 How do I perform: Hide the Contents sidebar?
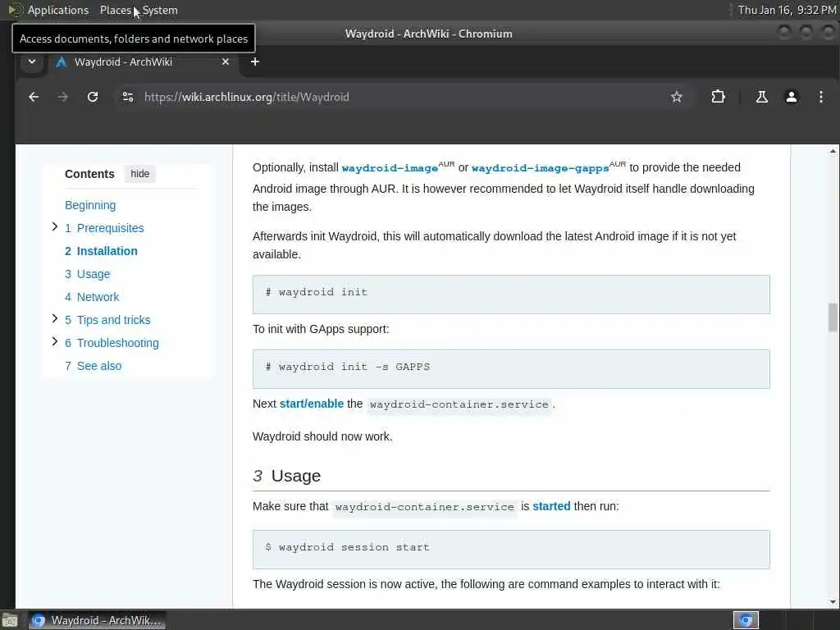(139, 174)
